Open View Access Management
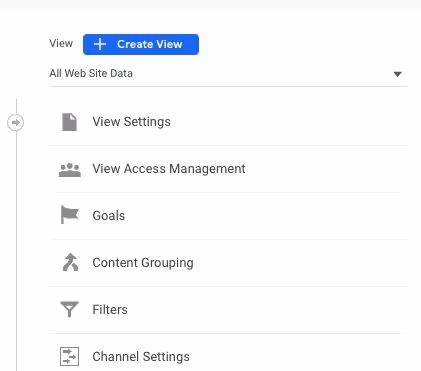Screen dimensions: 421x371 click(169, 169)
